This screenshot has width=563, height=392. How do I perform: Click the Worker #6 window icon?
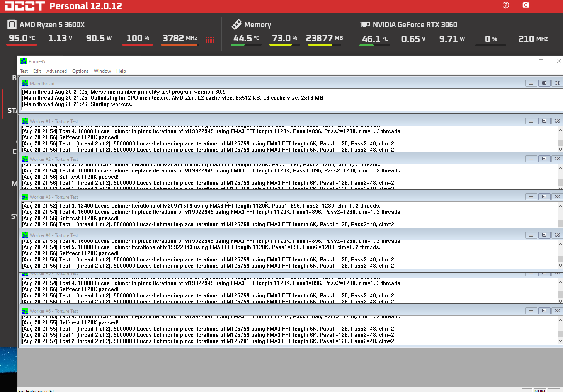pos(25,311)
